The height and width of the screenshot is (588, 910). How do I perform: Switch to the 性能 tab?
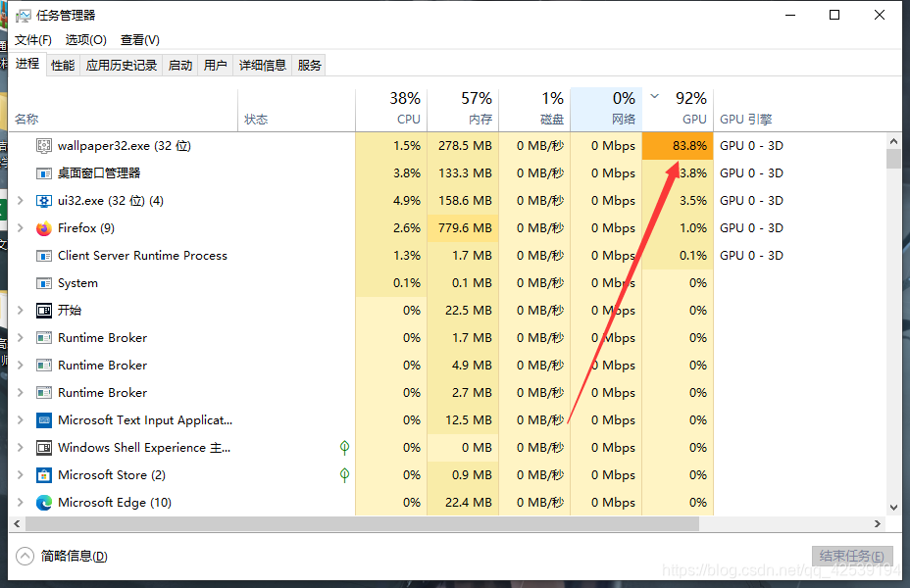tap(63, 66)
